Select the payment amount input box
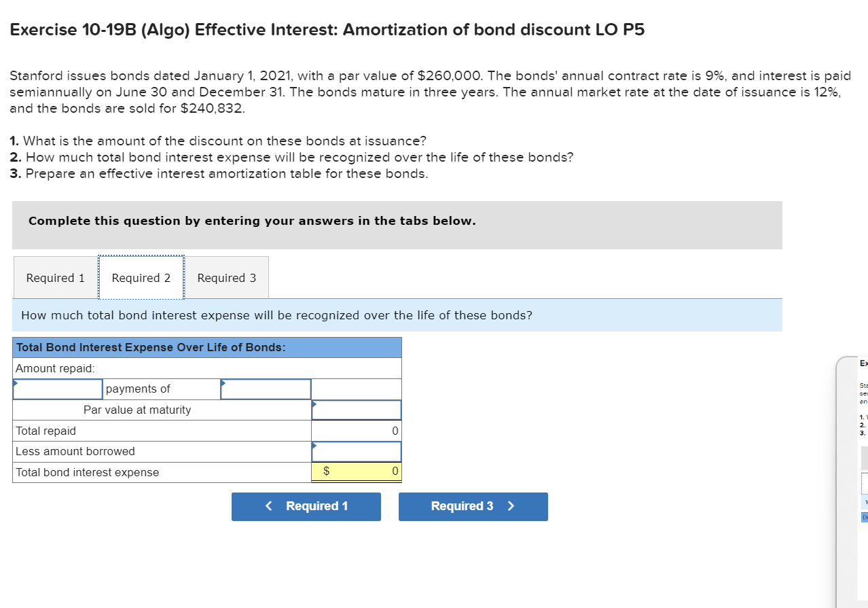This screenshot has height=608, width=868. 266,389
